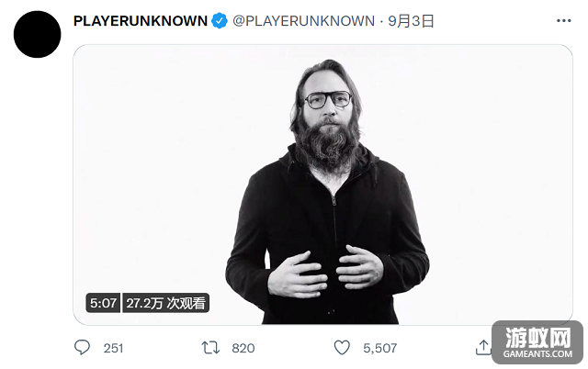Click the 5,507 likes count
This screenshot has width=588, height=369.
click(x=379, y=349)
